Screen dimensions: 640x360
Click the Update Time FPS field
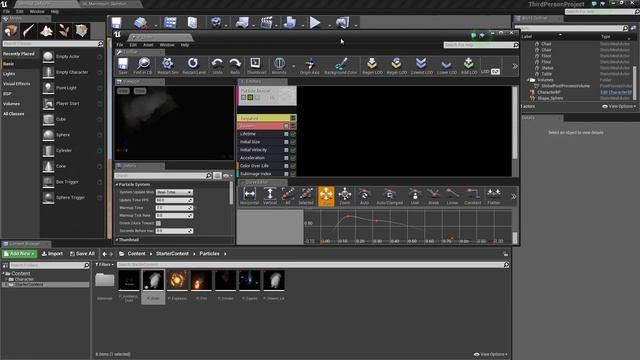click(174, 200)
